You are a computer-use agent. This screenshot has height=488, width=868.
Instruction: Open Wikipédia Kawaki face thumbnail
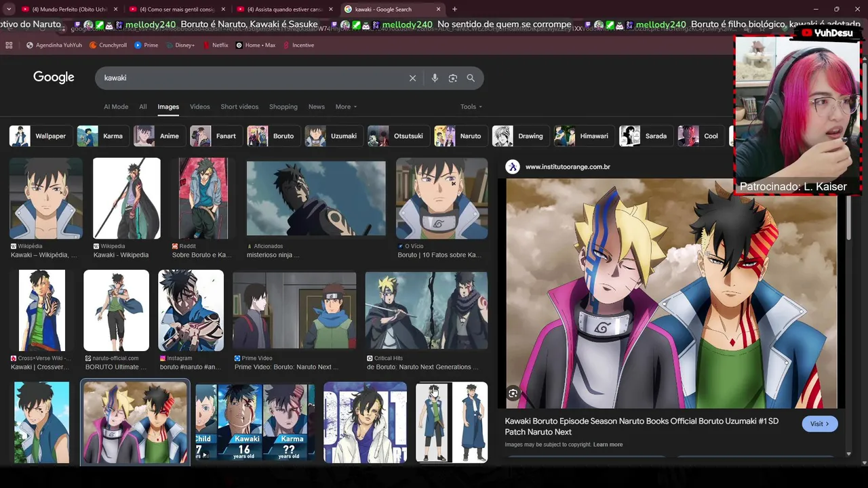point(46,199)
